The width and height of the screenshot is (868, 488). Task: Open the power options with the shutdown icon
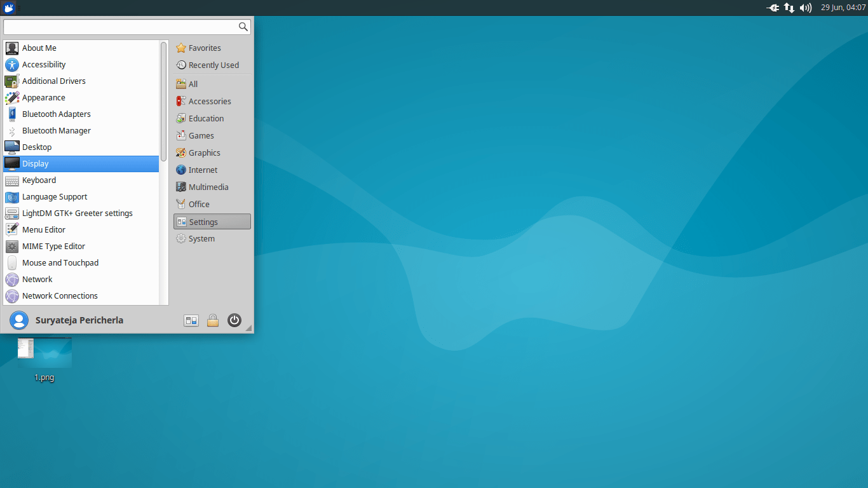[x=234, y=320]
